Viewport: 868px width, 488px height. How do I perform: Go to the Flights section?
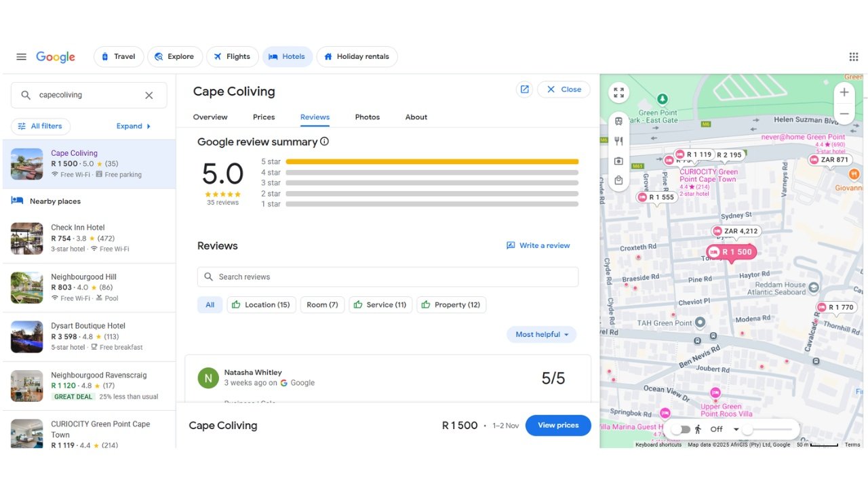(232, 57)
